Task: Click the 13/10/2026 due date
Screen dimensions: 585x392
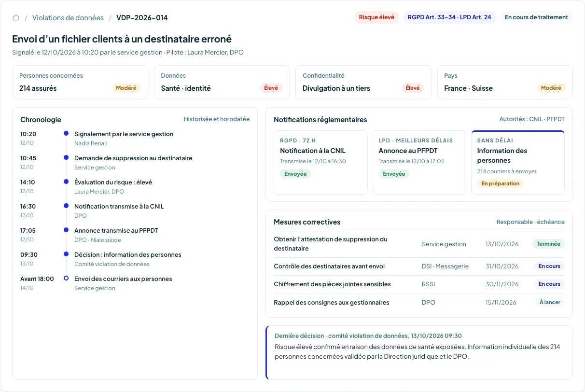Action: 502,244
